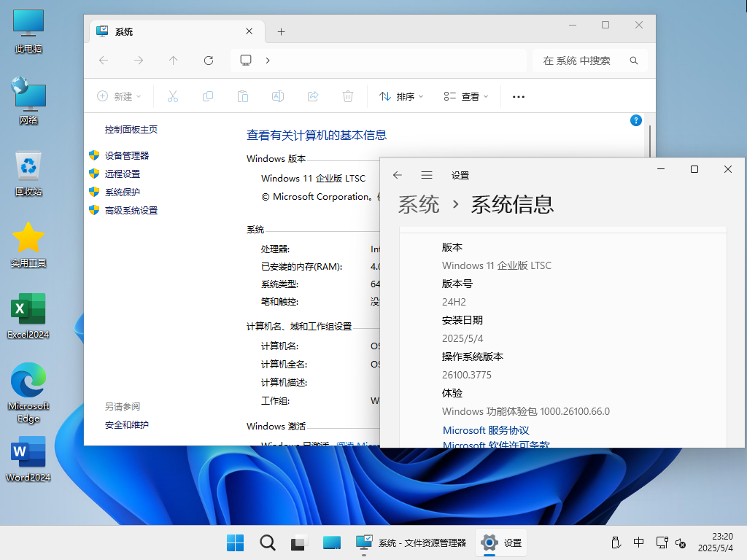Select Windows 功能体验包 1000.26100.66.0 text
The image size is (747, 560).
pos(526,411)
